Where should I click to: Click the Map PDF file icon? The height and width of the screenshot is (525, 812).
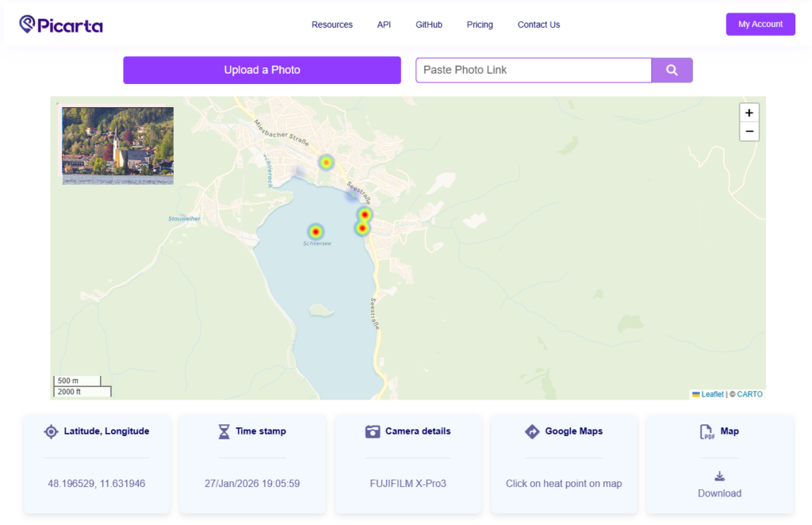tap(707, 431)
